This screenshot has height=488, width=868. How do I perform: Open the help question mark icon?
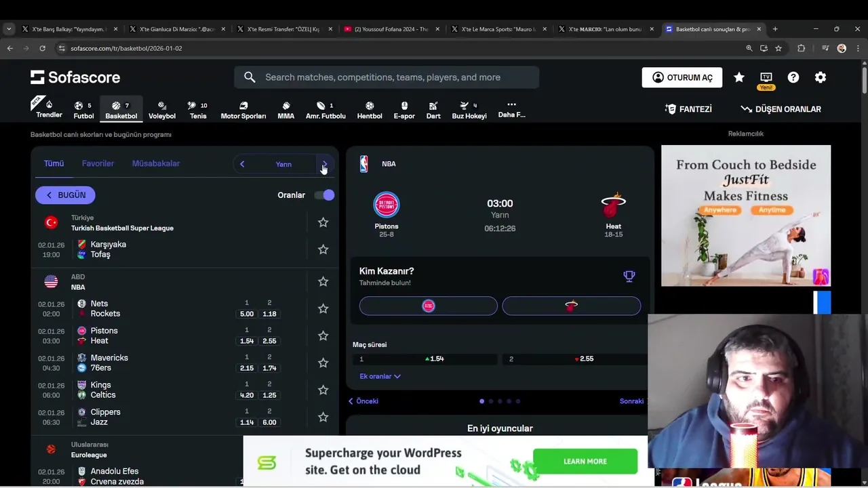click(x=793, y=77)
